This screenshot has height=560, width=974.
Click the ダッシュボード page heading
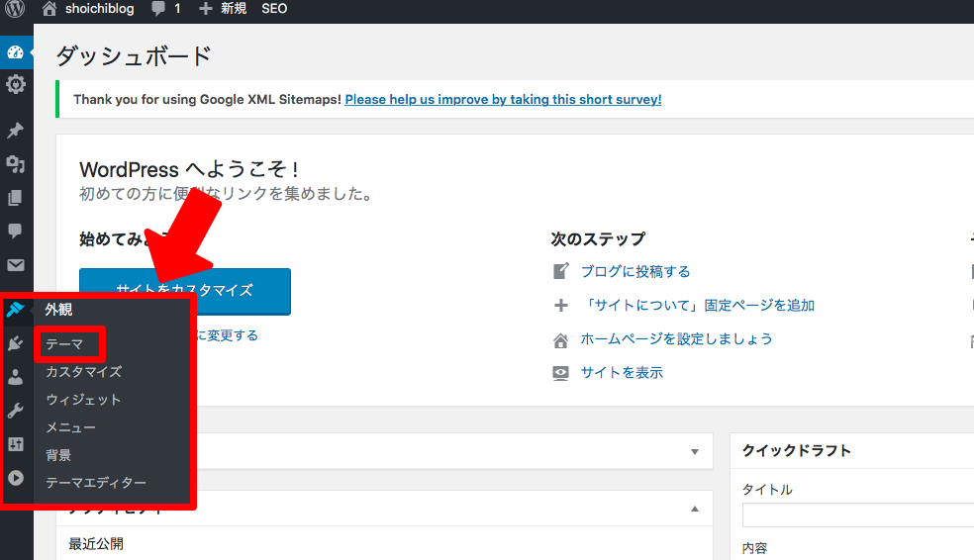click(x=134, y=55)
